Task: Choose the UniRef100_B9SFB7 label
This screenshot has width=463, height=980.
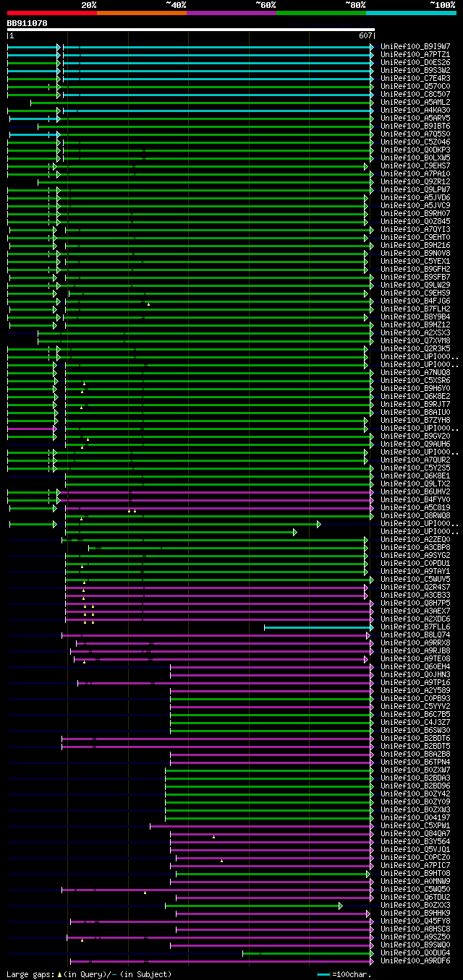Action: 415,277
